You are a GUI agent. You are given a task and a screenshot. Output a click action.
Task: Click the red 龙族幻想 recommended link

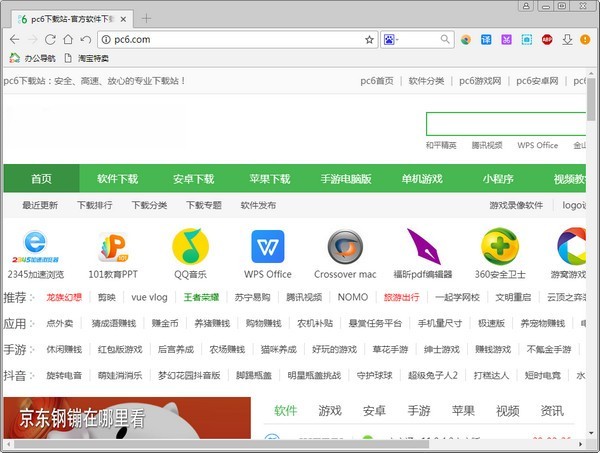pos(64,297)
